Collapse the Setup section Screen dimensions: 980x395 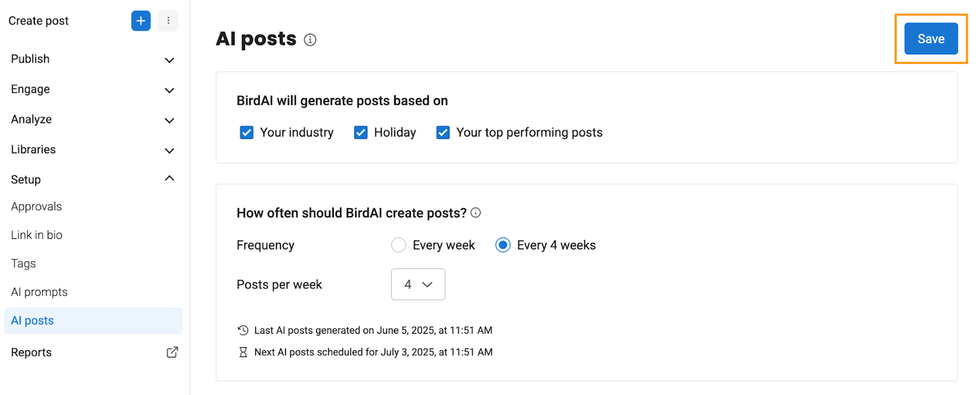click(170, 178)
